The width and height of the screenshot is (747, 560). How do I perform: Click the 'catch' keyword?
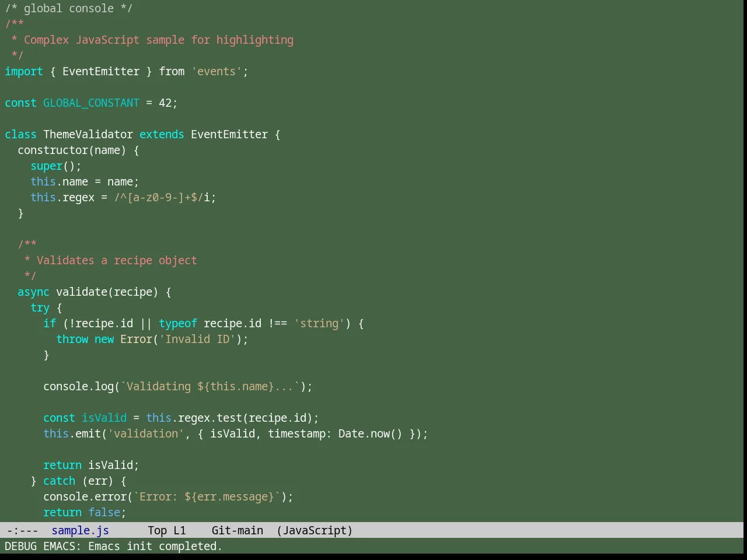coord(59,481)
